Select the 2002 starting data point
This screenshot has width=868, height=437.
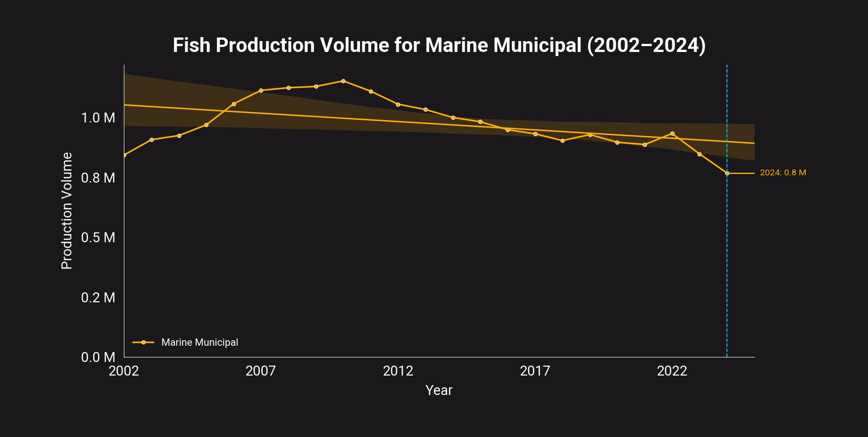tap(125, 155)
